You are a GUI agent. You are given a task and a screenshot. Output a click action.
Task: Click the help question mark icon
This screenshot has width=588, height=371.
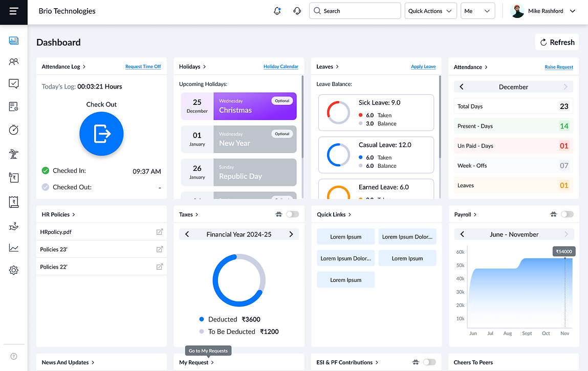click(x=13, y=356)
